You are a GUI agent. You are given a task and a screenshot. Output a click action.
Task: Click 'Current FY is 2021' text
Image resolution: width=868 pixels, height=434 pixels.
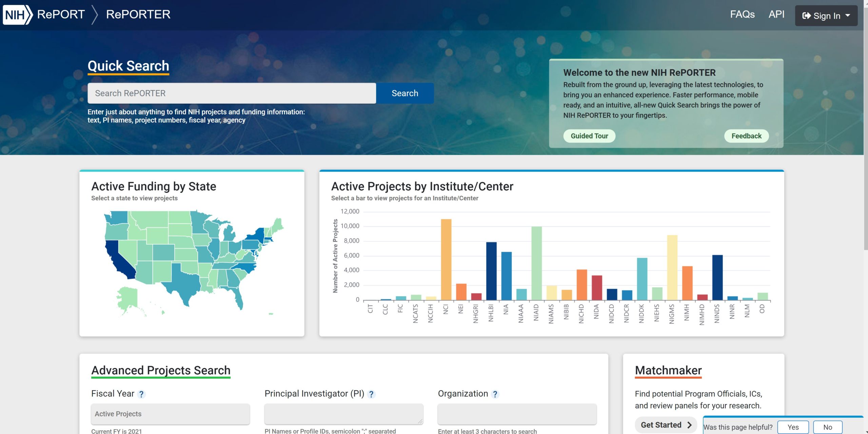(117, 431)
